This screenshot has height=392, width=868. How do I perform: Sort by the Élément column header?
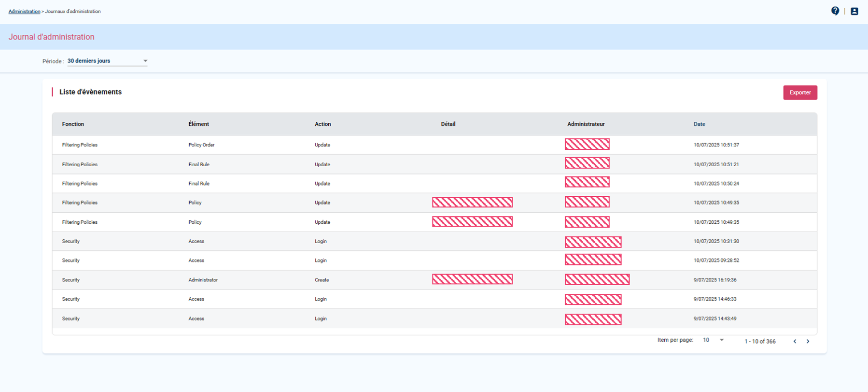tap(198, 124)
